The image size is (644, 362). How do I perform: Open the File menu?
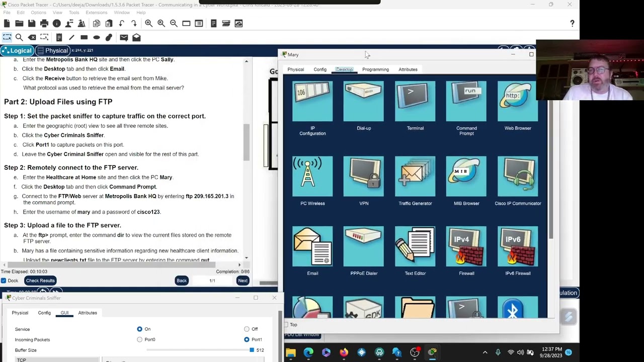tap(7, 13)
